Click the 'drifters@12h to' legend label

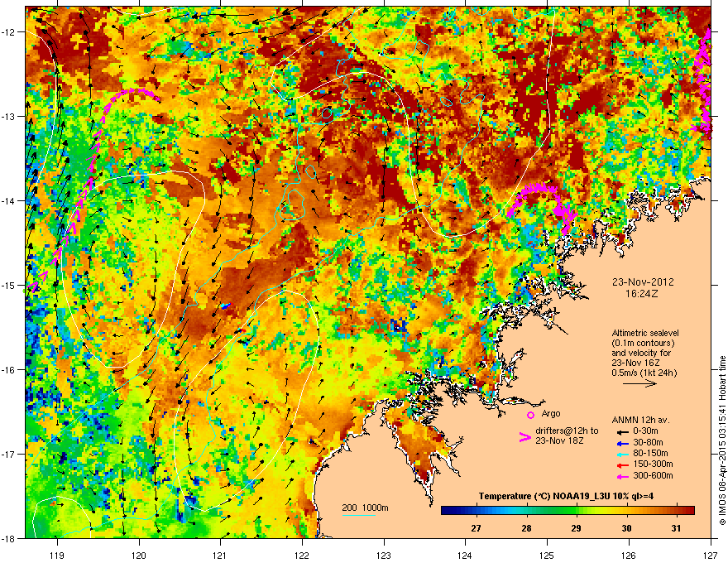[x=567, y=431]
